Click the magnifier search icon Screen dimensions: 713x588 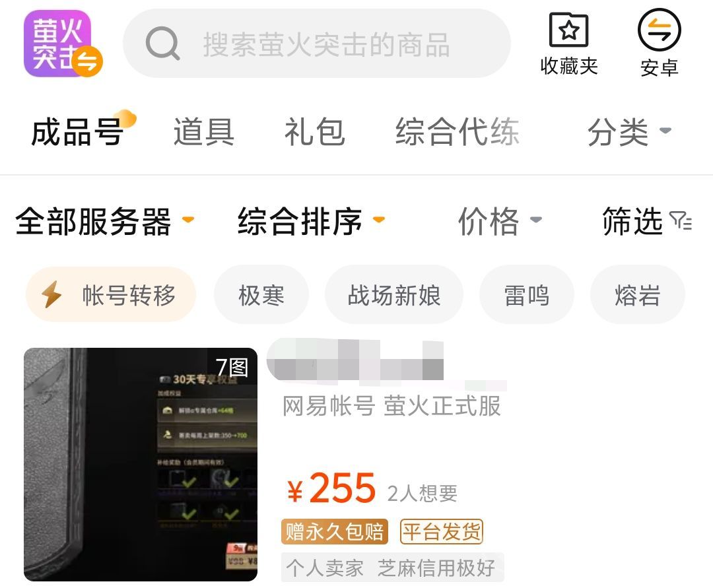pyautogui.click(x=162, y=44)
